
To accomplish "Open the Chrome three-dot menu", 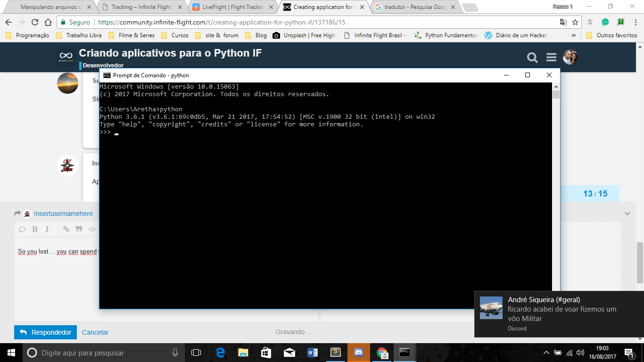I will (636, 22).
